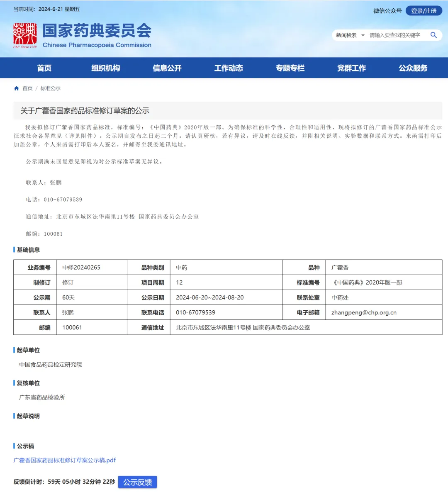Open the 工作动态 menu item

click(229, 68)
